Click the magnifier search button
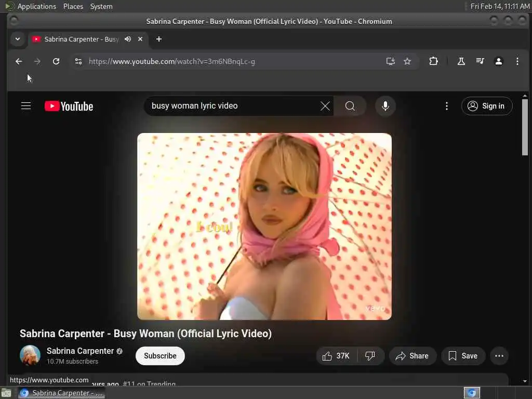This screenshot has height=399, width=532. click(350, 106)
